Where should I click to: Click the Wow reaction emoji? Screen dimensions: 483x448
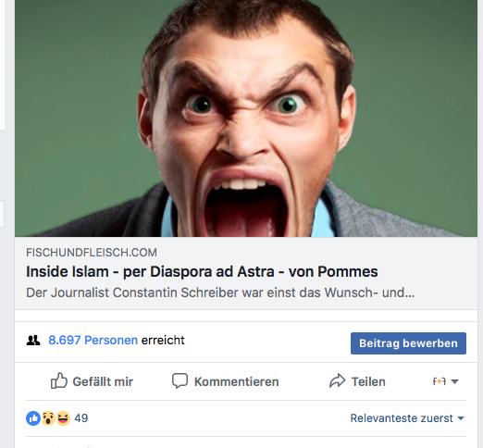pyautogui.click(x=48, y=418)
